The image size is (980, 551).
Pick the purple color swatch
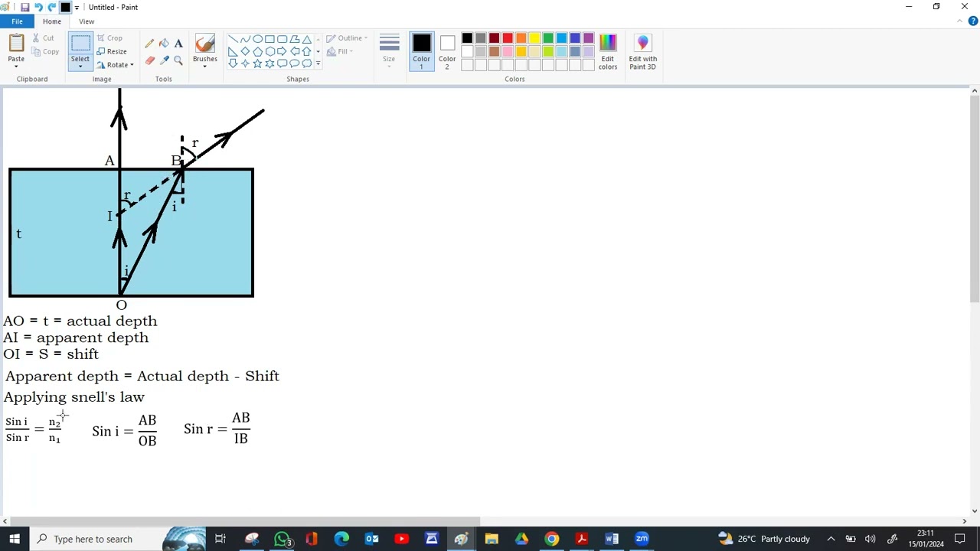coord(589,38)
